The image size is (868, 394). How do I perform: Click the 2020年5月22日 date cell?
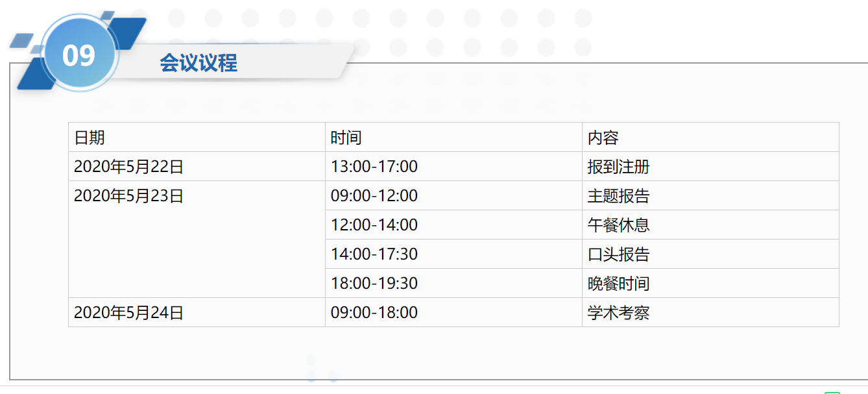197,166
